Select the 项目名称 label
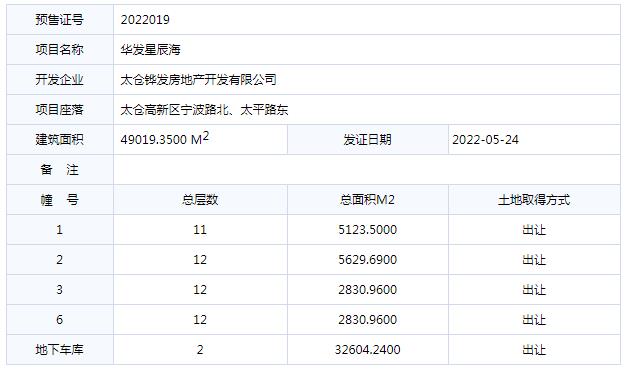Screen dimensions: 625x371 60,49
